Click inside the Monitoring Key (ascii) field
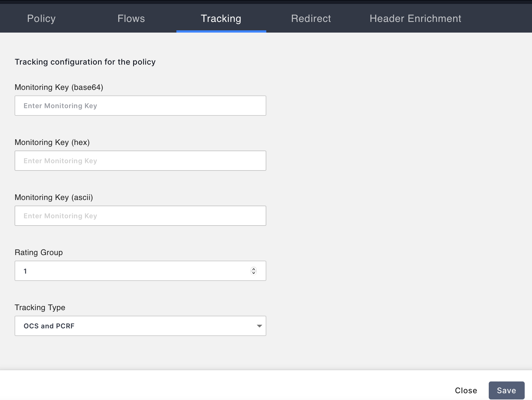This screenshot has height=400, width=532. tap(140, 215)
